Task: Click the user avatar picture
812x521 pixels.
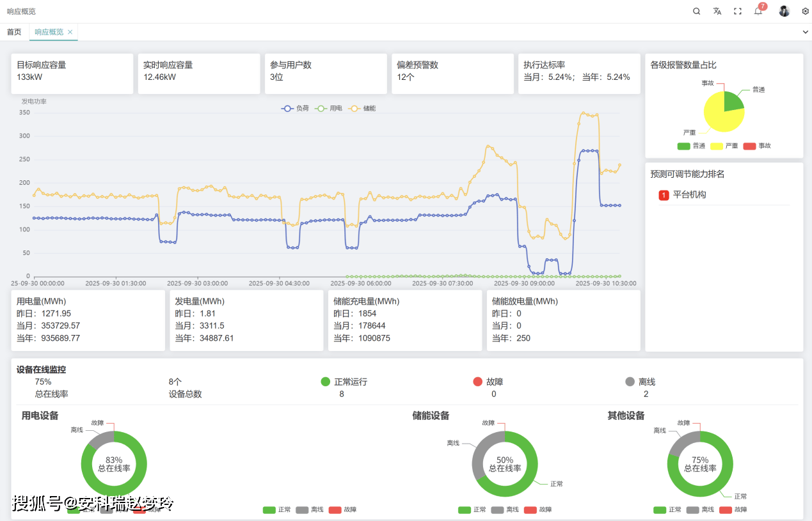Action: coord(784,12)
